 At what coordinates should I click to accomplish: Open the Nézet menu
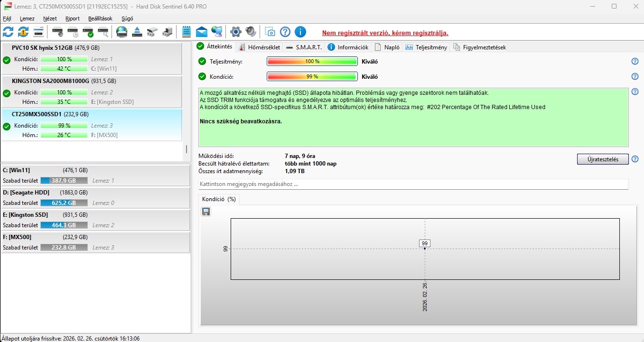click(x=50, y=19)
